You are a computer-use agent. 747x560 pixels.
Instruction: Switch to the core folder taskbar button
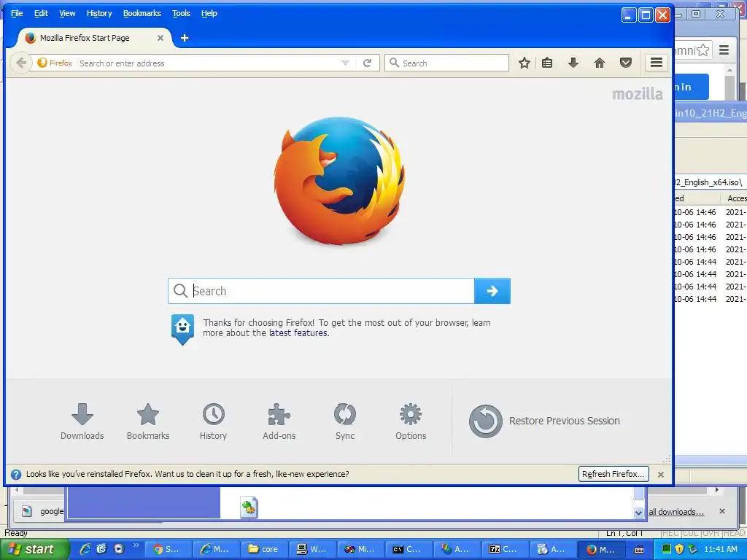(x=264, y=549)
